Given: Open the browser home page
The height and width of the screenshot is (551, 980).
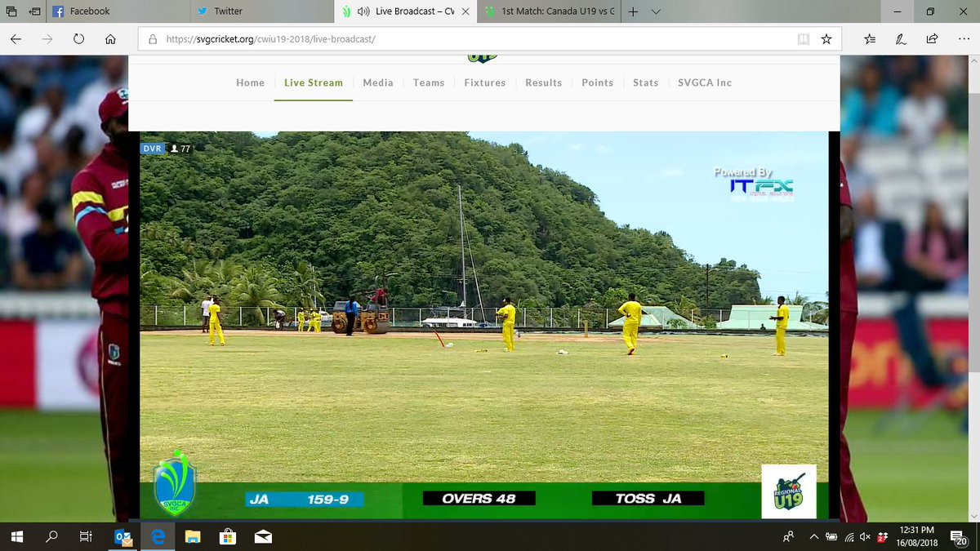Looking at the screenshot, I should (110, 39).
